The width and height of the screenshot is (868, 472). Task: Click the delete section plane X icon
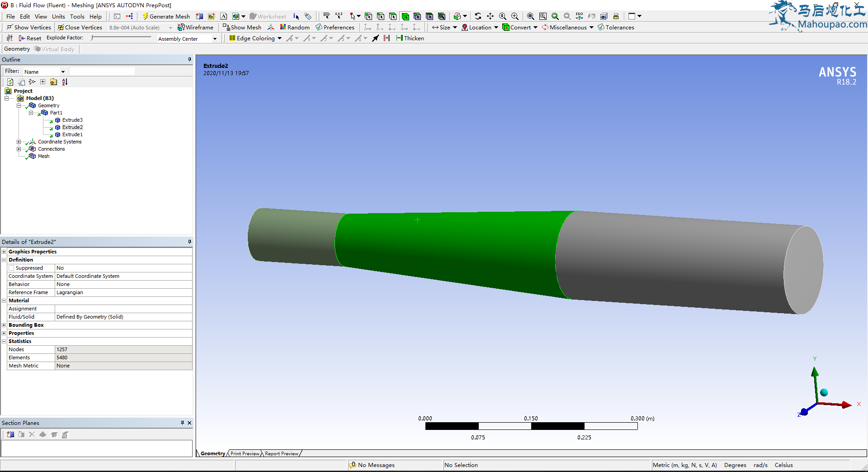(x=32, y=434)
